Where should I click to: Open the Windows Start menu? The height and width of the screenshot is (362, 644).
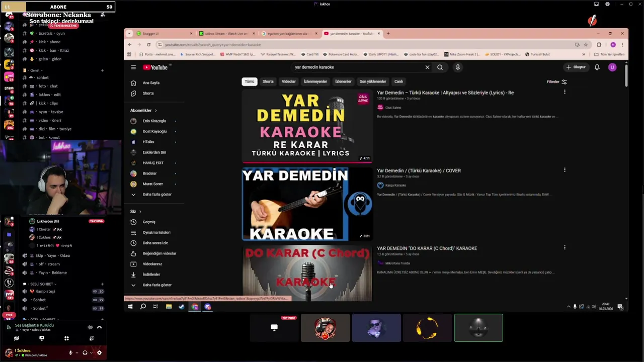point(130,307)
